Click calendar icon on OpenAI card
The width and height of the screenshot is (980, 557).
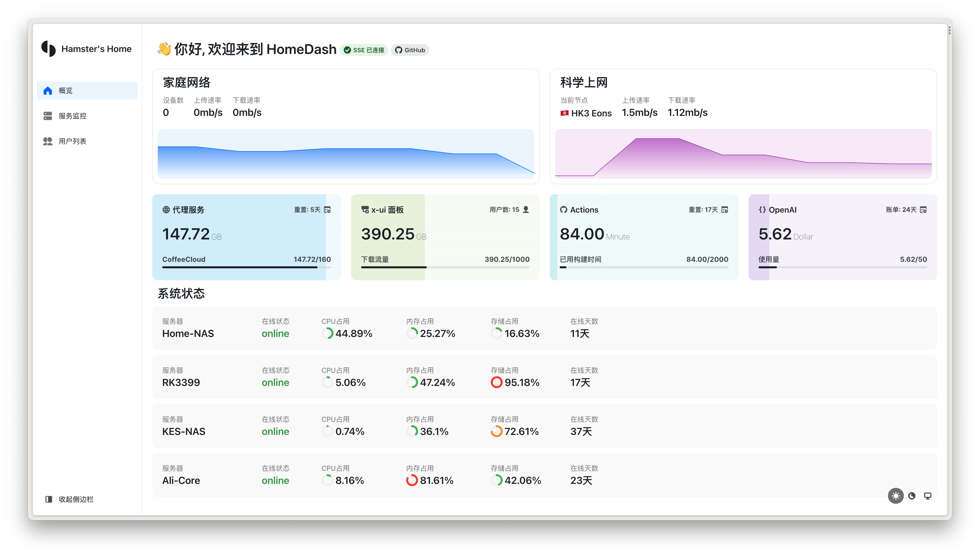click(923, 210)
